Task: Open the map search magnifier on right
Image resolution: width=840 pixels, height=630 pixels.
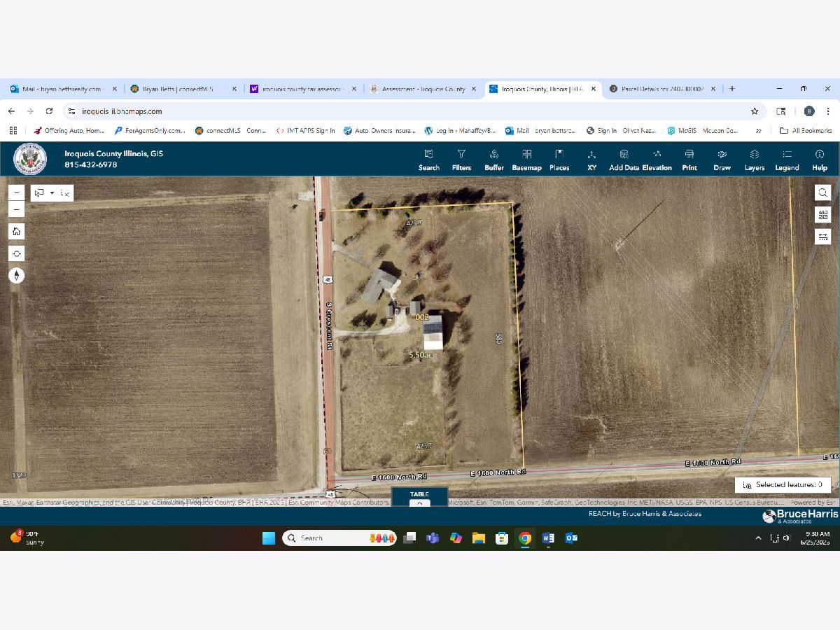Action: coord(822,192)
